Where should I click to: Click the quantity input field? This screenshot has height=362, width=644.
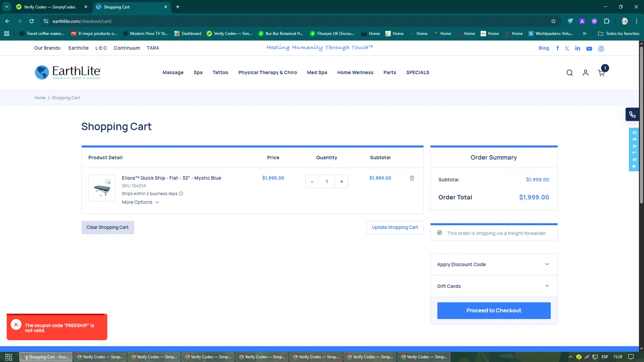327,181
